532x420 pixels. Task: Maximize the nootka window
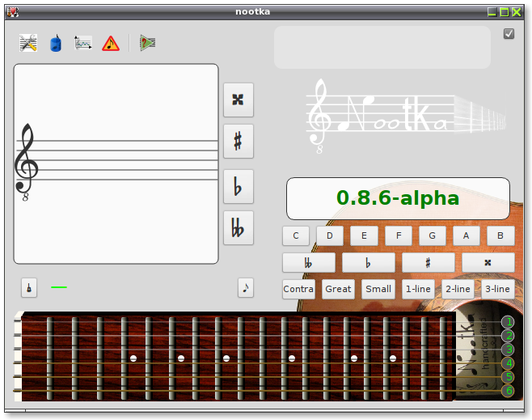(x=505, y=12)
